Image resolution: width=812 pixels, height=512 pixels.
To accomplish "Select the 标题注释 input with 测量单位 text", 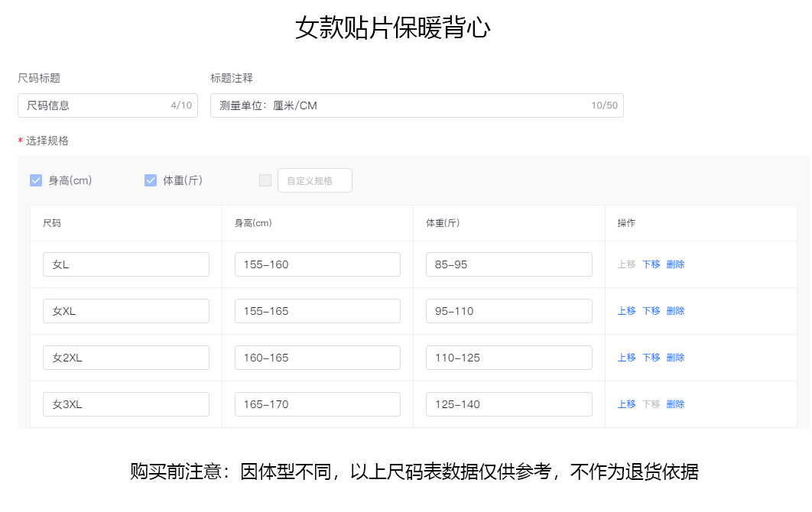I will point(417,105).
